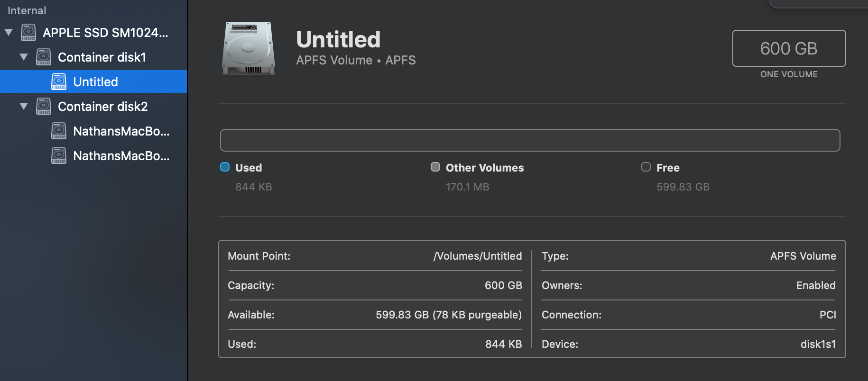Collapse the Container disk1 tree

(x=24, y=57)
